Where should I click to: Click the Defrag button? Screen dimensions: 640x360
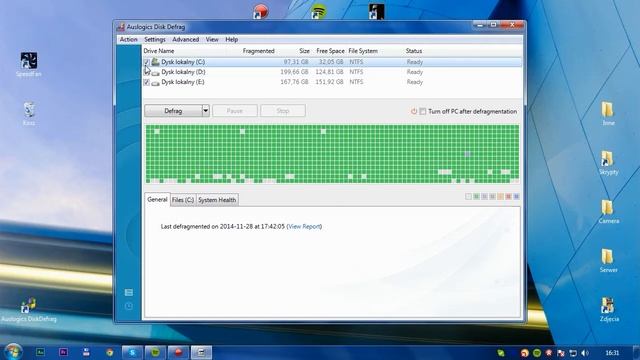pos(173,111)
